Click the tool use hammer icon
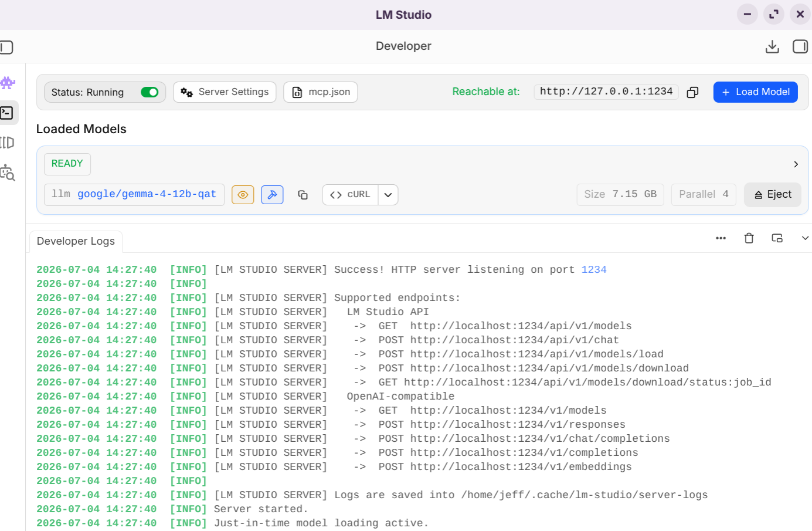 (272, 195)
